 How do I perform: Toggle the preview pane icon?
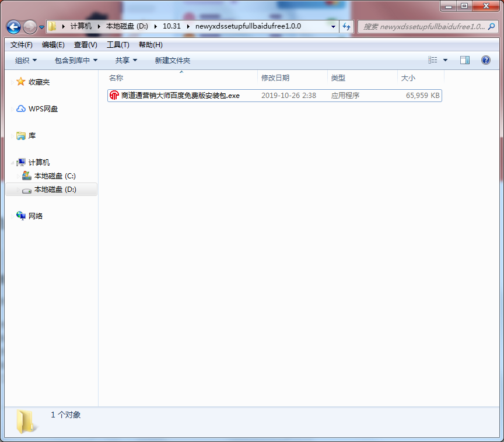tap(465, 60)
